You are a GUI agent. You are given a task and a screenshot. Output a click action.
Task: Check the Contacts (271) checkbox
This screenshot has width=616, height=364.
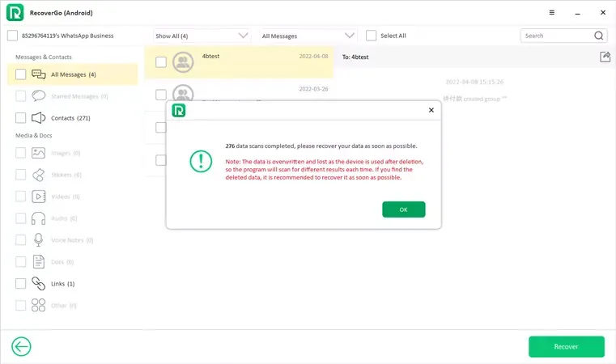[20, 118]
